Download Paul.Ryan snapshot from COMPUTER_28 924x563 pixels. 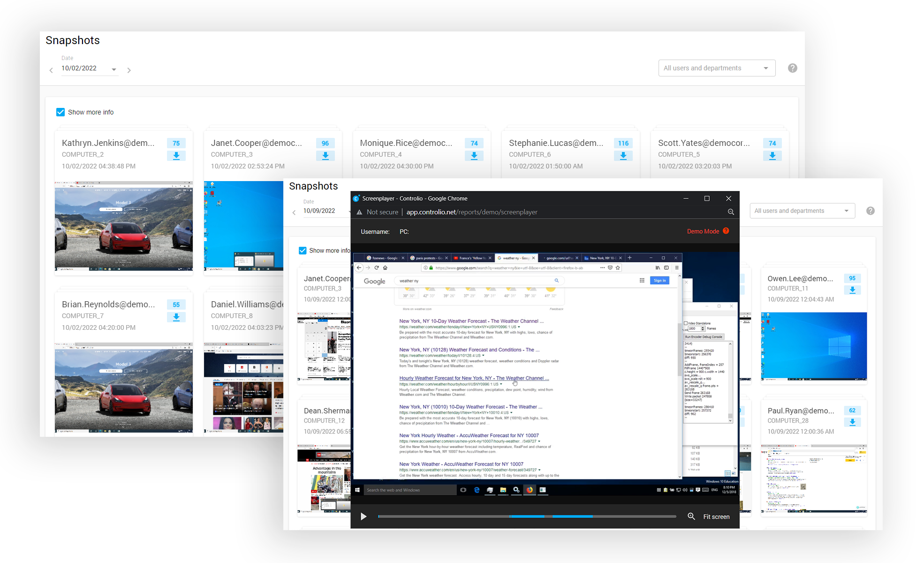(852, 422)
